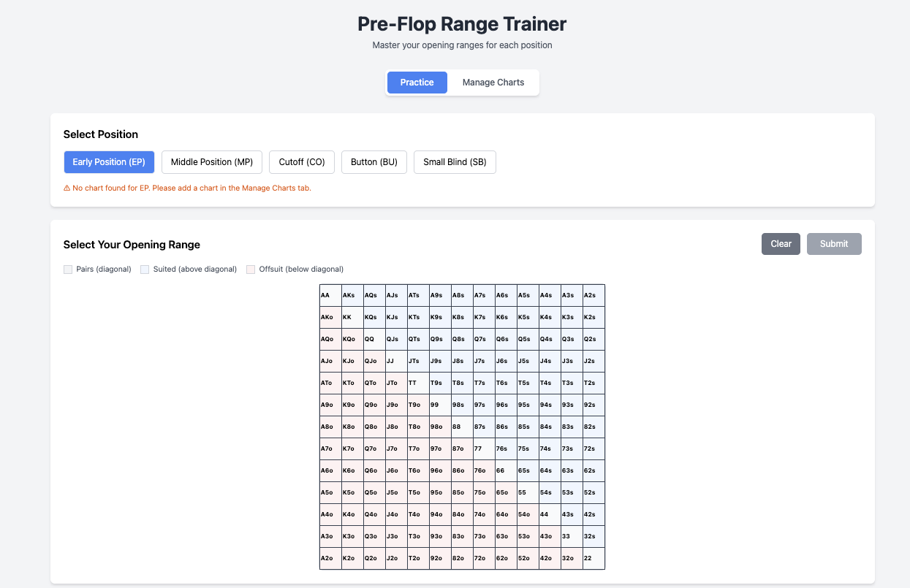Toggle the KK hand cell

pos(353,318)
